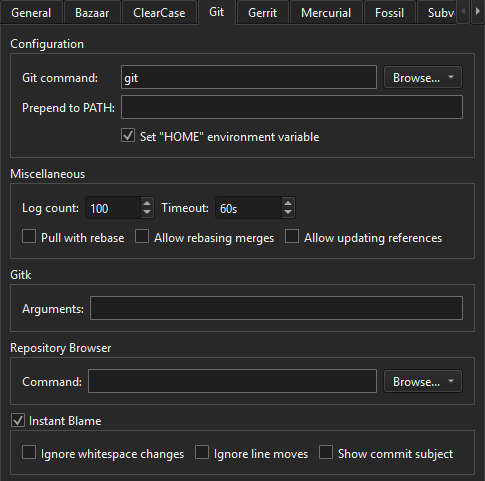Open the Fossil tab
The height and width of the screenshot is (481, 485).
point(389,13)
